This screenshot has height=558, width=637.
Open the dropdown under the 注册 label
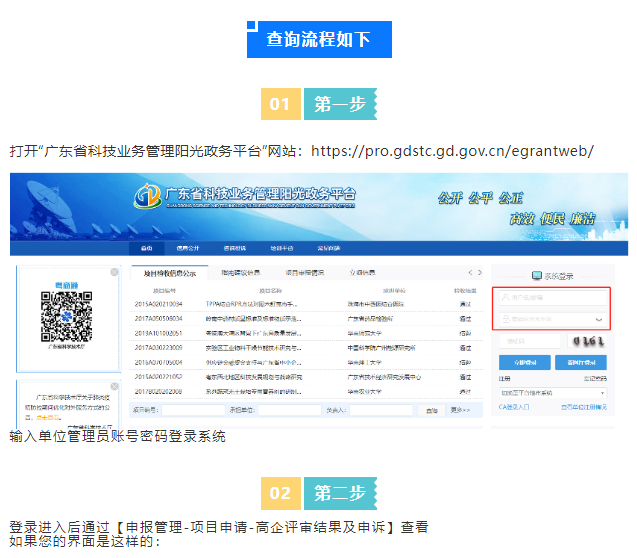click(553, 394)
